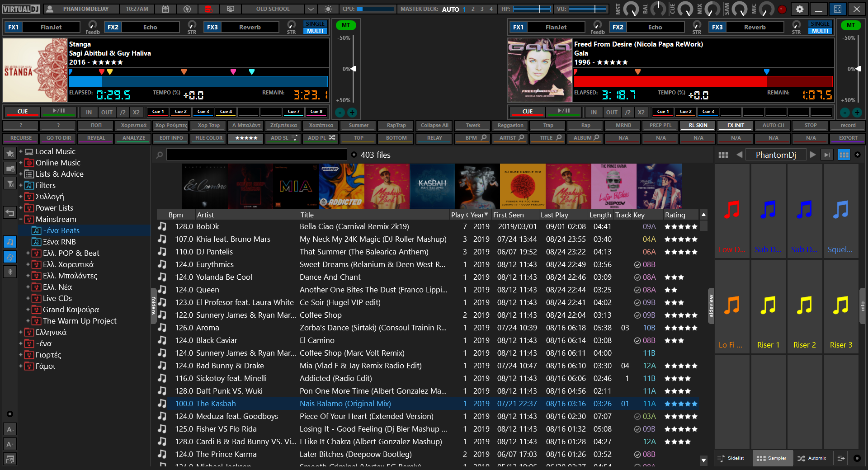Click the browser search input field

point(257,155)
